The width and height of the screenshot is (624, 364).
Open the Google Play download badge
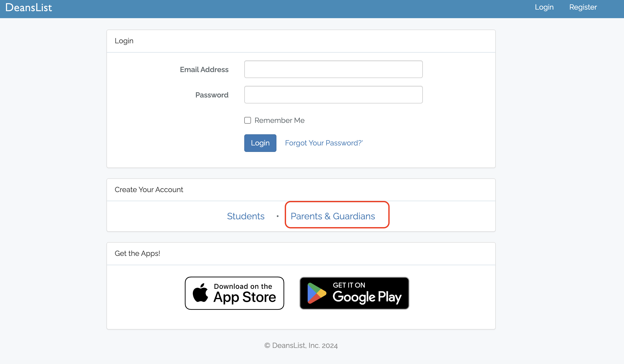tap(354, 293)
